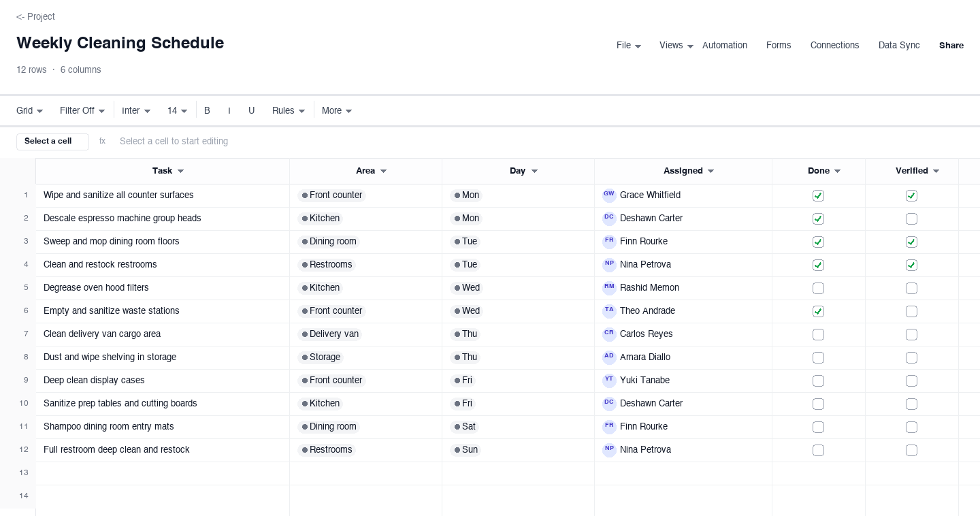This screenshot has width=980, height=516.
Task: Open the Rules dropdown
Action: click(289, 110)
